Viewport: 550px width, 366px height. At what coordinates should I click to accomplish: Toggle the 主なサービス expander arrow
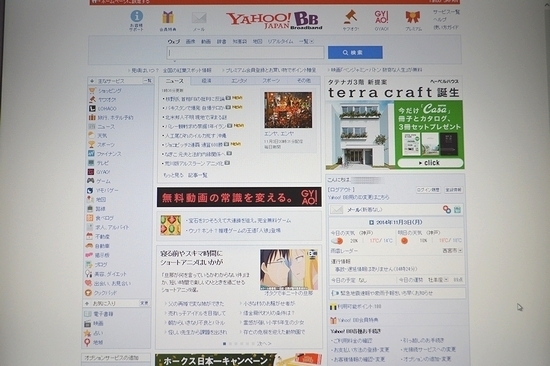tap(92, 81)
